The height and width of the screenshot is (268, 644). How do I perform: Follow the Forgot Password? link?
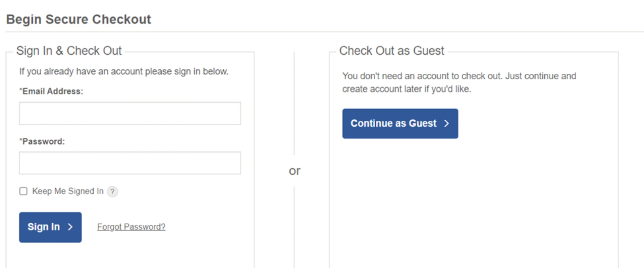[x=131, y=227]
